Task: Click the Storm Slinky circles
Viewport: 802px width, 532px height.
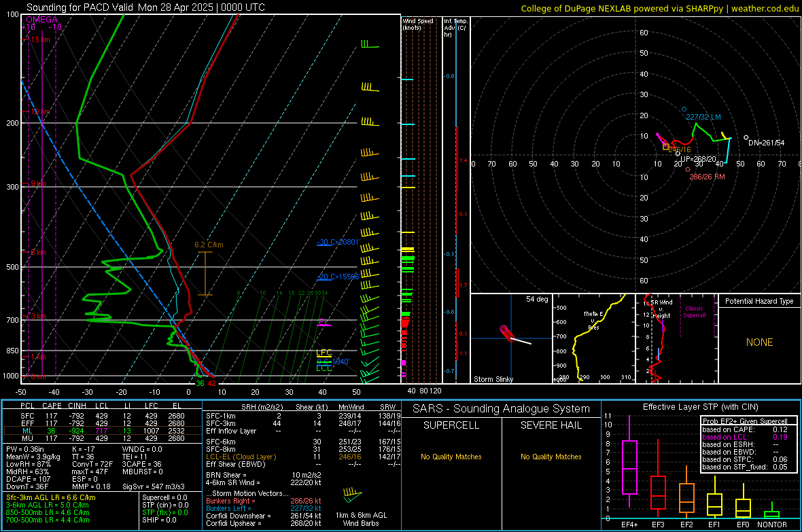Action: click(x=506, y=332)
